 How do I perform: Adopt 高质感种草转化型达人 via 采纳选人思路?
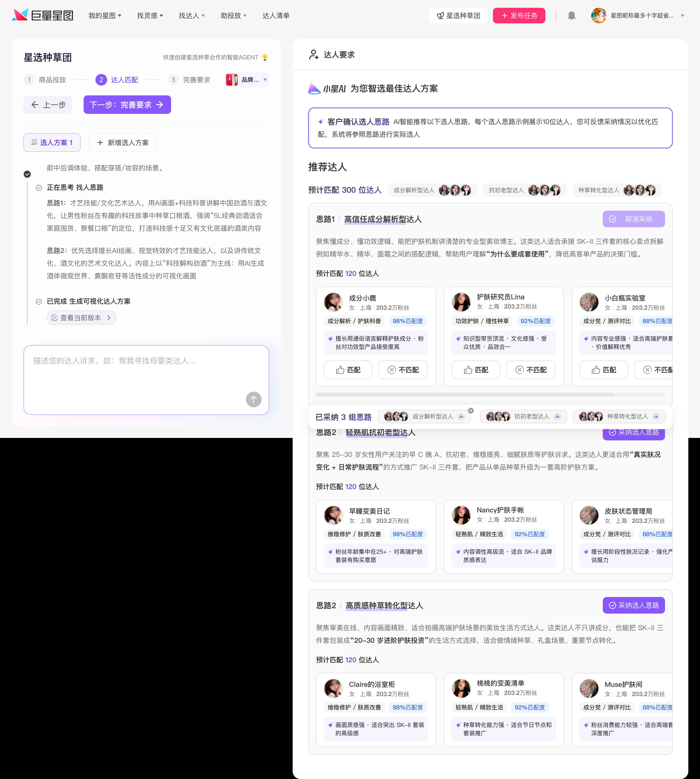tap(633, 605)
